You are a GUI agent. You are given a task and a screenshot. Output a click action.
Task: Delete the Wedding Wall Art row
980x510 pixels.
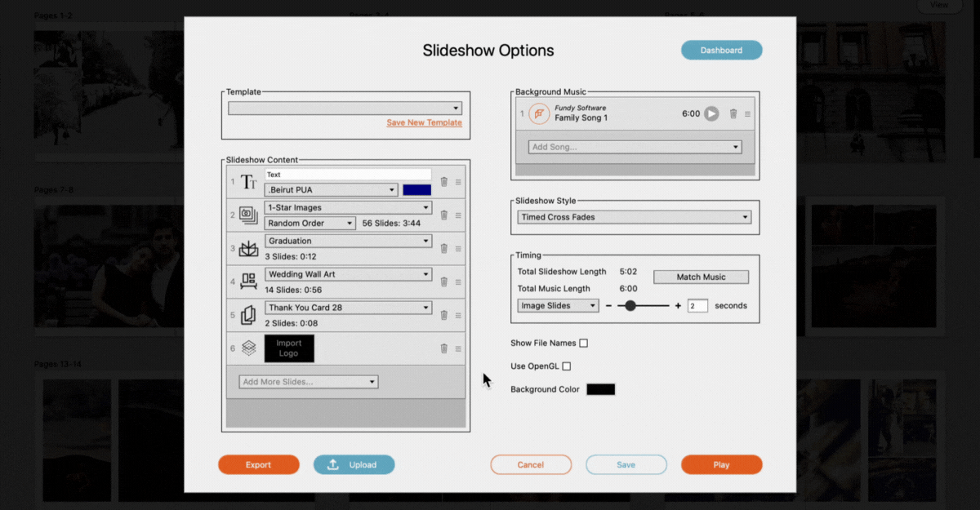click(443, 282)
